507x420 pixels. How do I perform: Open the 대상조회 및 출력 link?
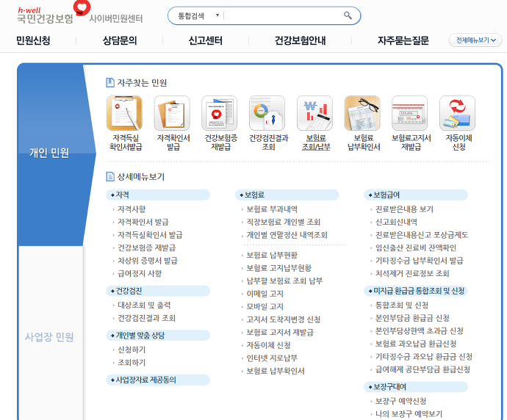pos(144,305)
